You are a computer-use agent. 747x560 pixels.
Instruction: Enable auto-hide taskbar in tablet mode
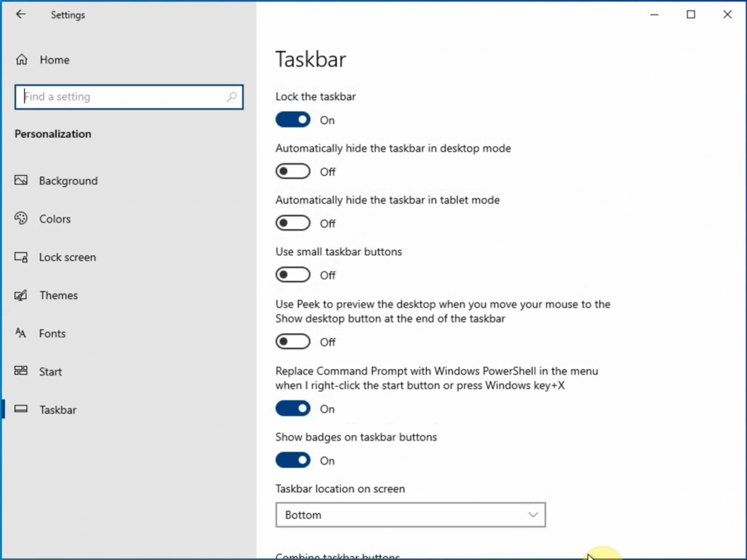coord(293,223)
